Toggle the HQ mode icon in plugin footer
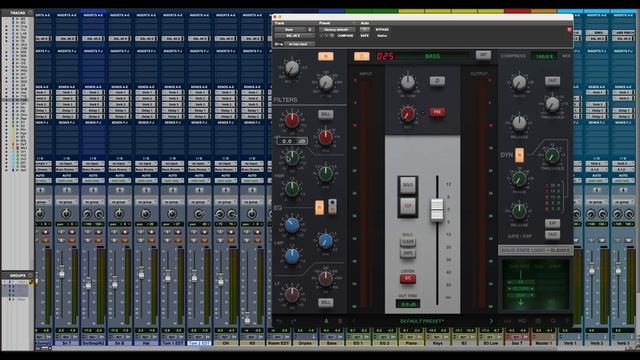640x360 pixels. coord(522,321)
